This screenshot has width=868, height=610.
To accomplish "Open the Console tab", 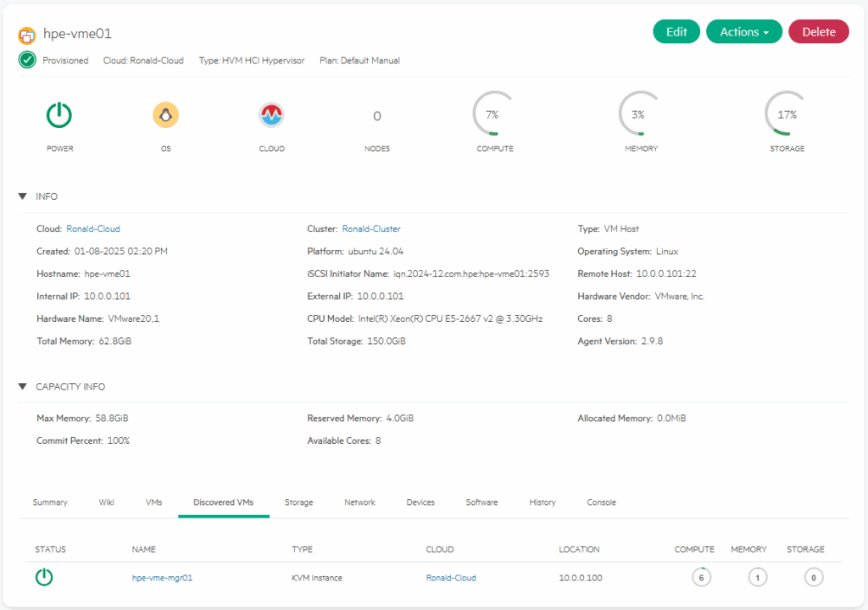I will coord(601,502).
